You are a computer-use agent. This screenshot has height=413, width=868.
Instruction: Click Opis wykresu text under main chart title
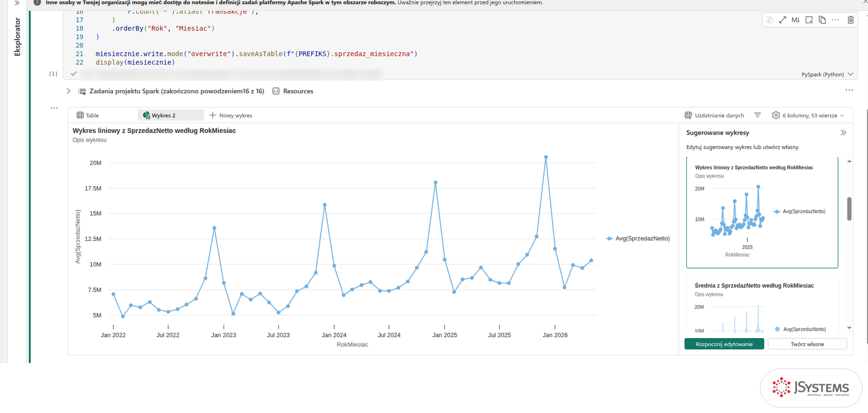[x=90, y=140]
